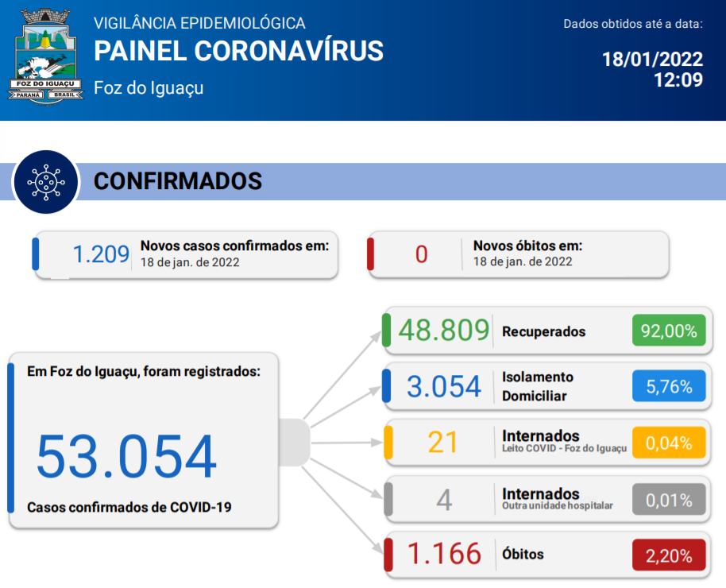Click the 1.166 deaths value
The image size is (726, 588).
[x=444, y=554]
